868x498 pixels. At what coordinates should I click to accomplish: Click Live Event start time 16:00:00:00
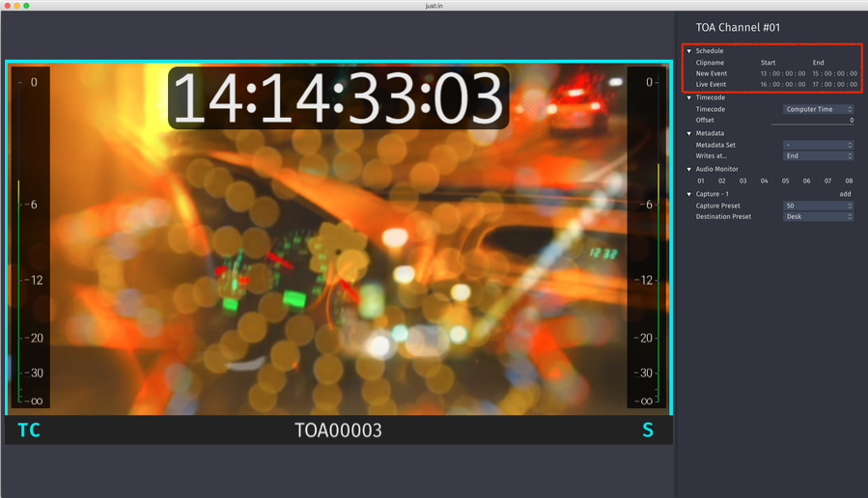coord(783,85)
